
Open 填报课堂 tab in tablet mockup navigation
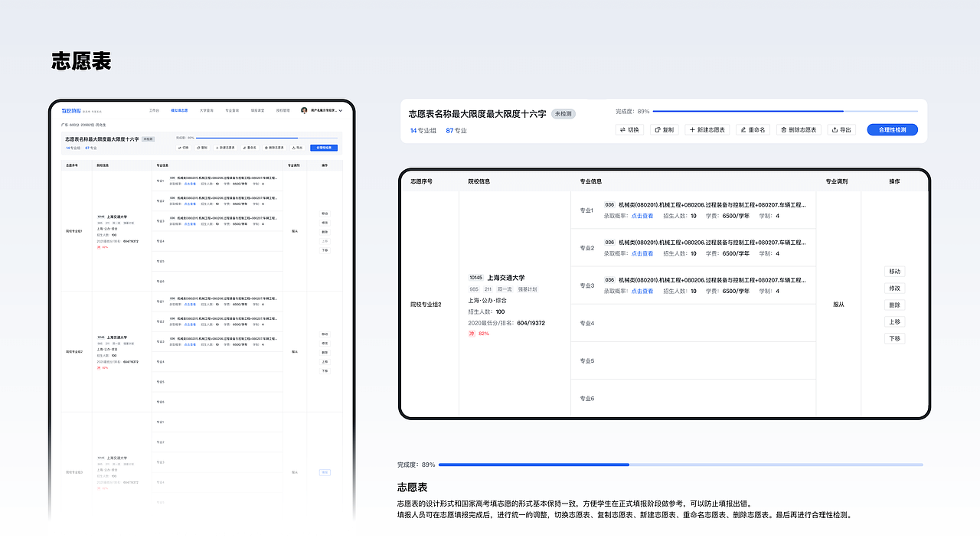[x=258, y=110]
